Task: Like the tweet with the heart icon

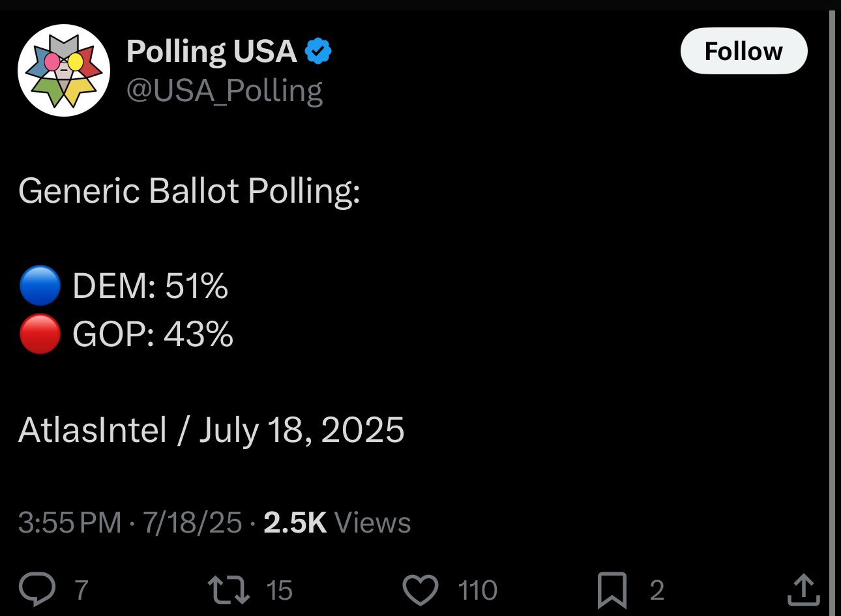Action: [420, 590]
